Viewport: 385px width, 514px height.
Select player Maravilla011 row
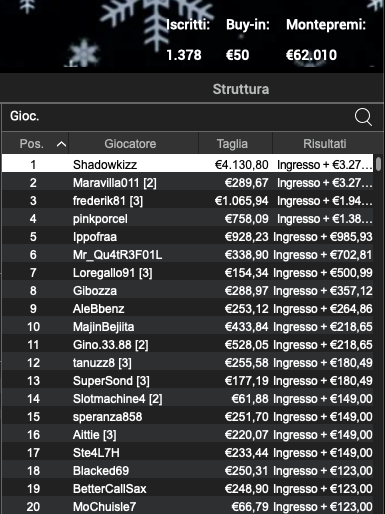[x=187, y=183]
